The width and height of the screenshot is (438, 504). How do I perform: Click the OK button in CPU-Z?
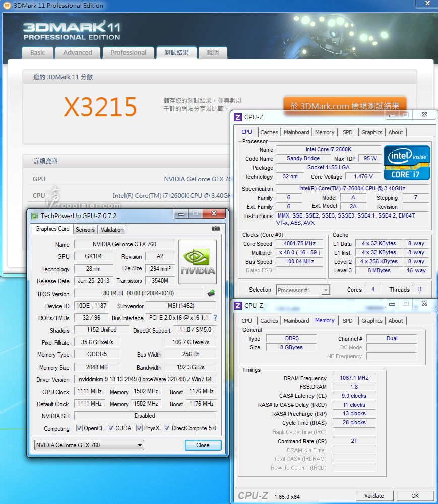click(x=415, y=496)
